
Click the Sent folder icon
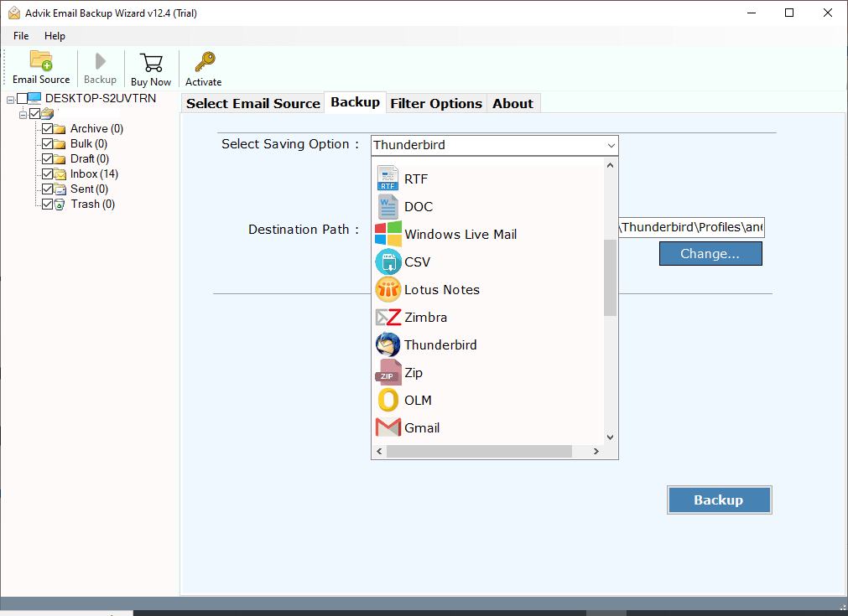pos(60,189)
